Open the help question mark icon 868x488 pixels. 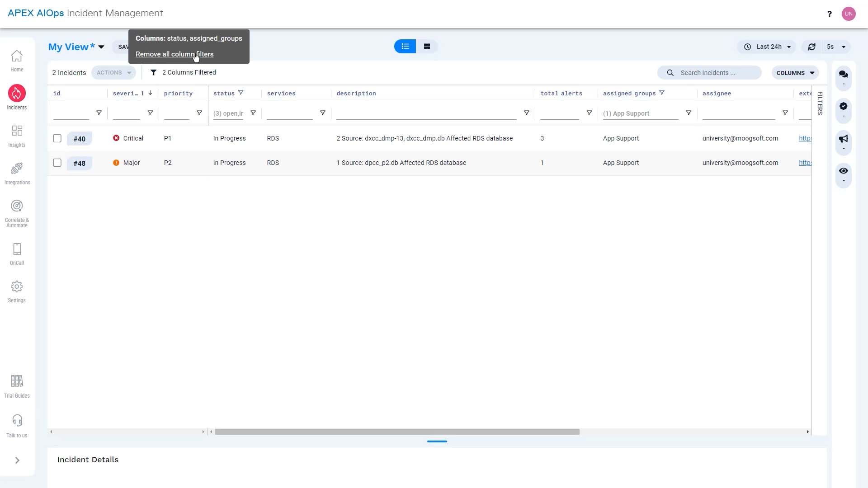click(830, 14)
